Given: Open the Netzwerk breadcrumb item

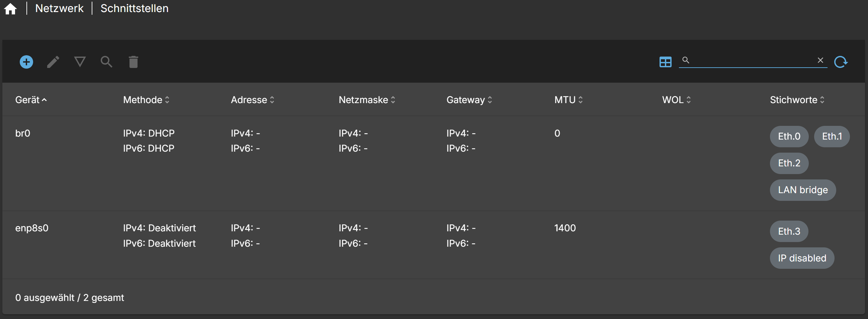Looking at the screenshot, I should point(59,8).
